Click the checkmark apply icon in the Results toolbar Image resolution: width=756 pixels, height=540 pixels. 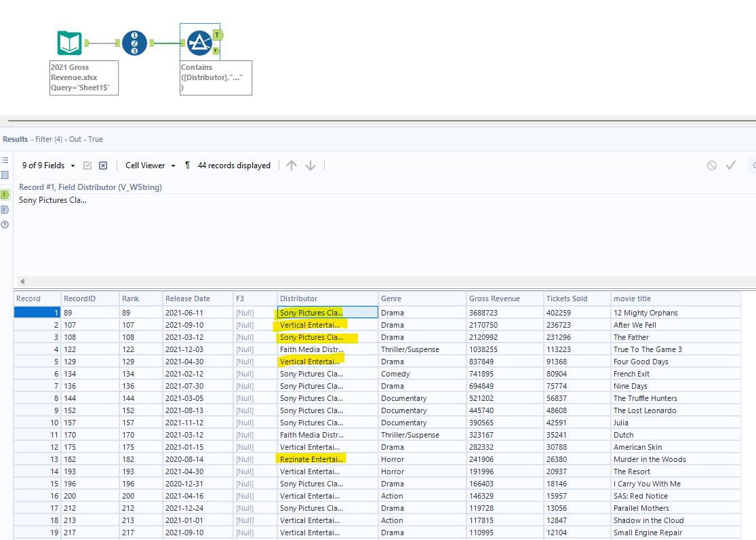730,165
